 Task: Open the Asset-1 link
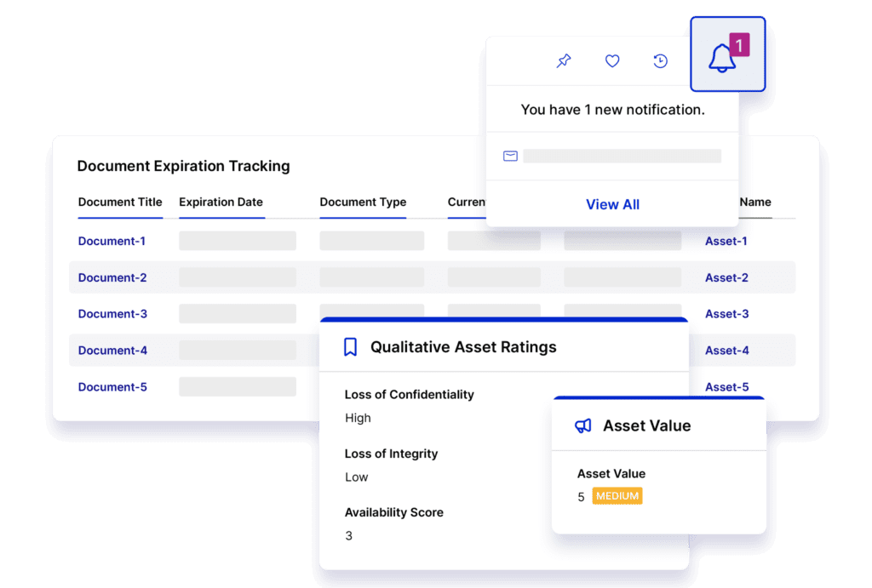726,241
